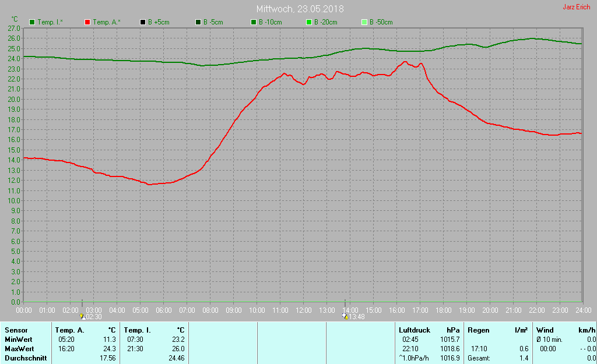Click the pressure minimum time 02:45

410,340
